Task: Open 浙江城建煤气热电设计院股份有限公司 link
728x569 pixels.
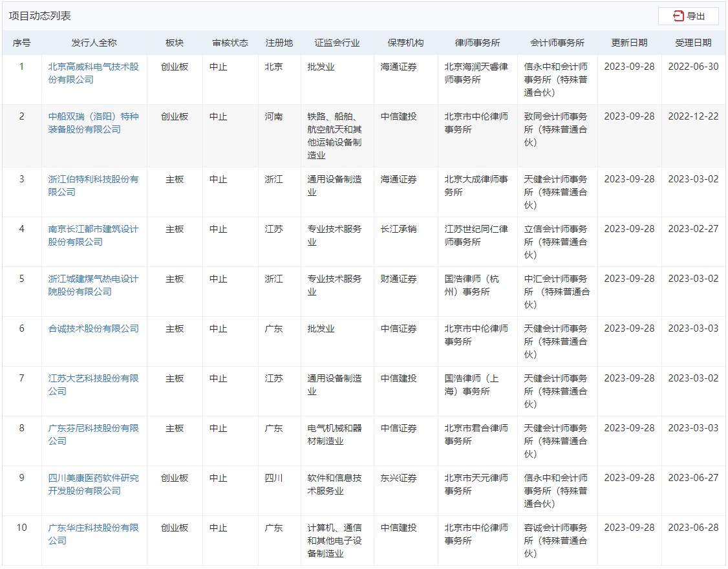Action: tap(93, 285)
